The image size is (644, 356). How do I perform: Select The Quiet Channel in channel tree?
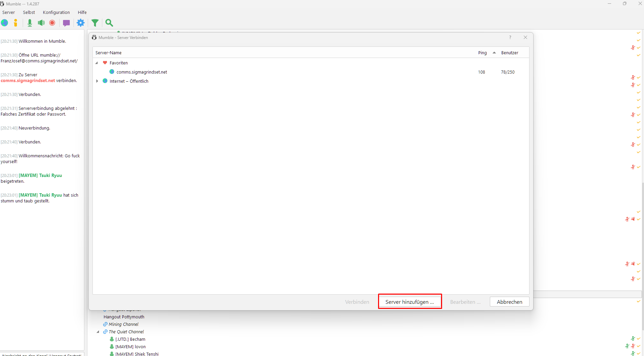[126, 332]
